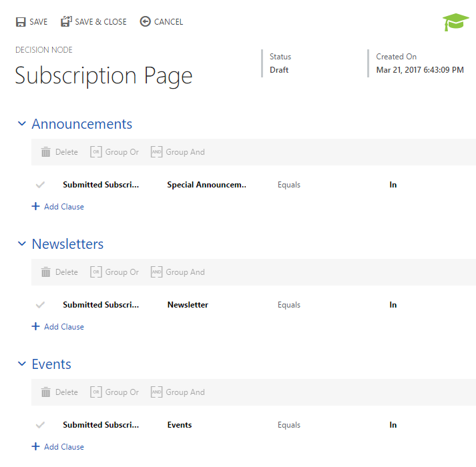Toggle the checkmark on the Events clause row
This screenshot has width=476, height=467.
(40, 425)
